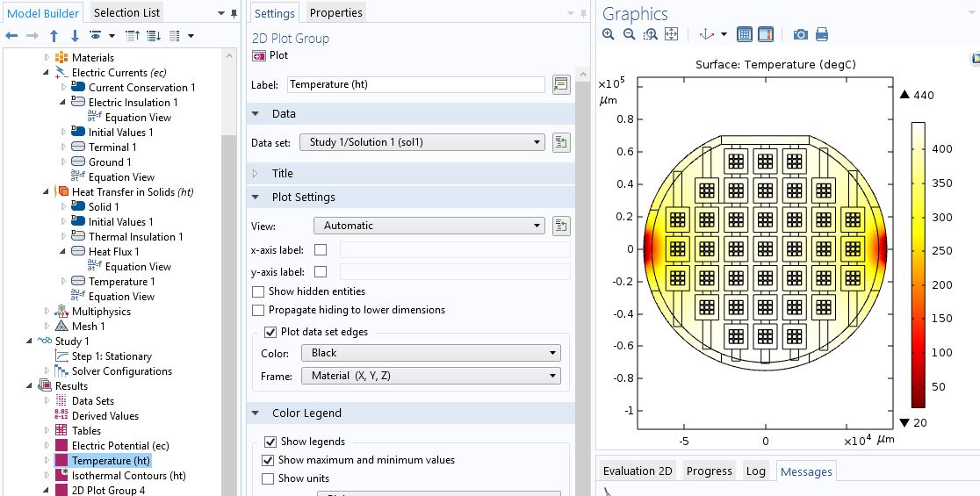
Task: Activate the Zoom Box tool
Action: point(650,34)
